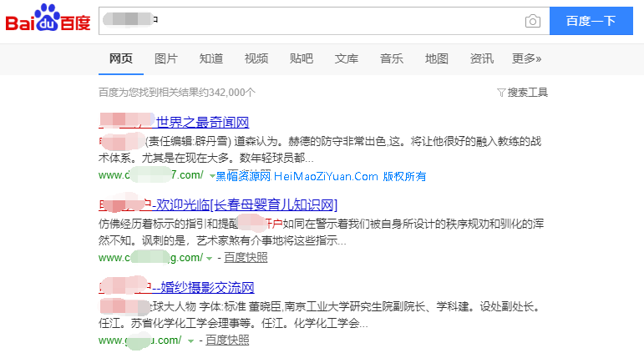Open the 音乐 tab
644x353 pixels.
(392, 58)
